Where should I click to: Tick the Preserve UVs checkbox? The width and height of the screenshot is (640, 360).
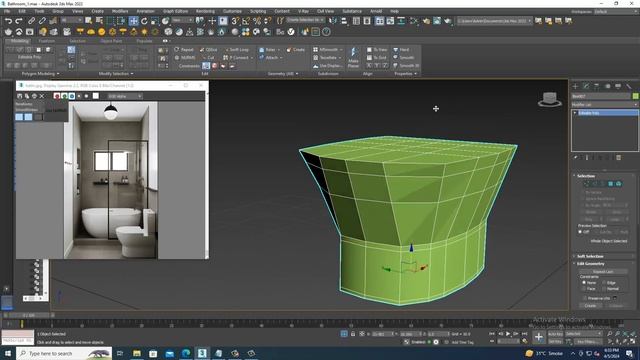(585, 298)
